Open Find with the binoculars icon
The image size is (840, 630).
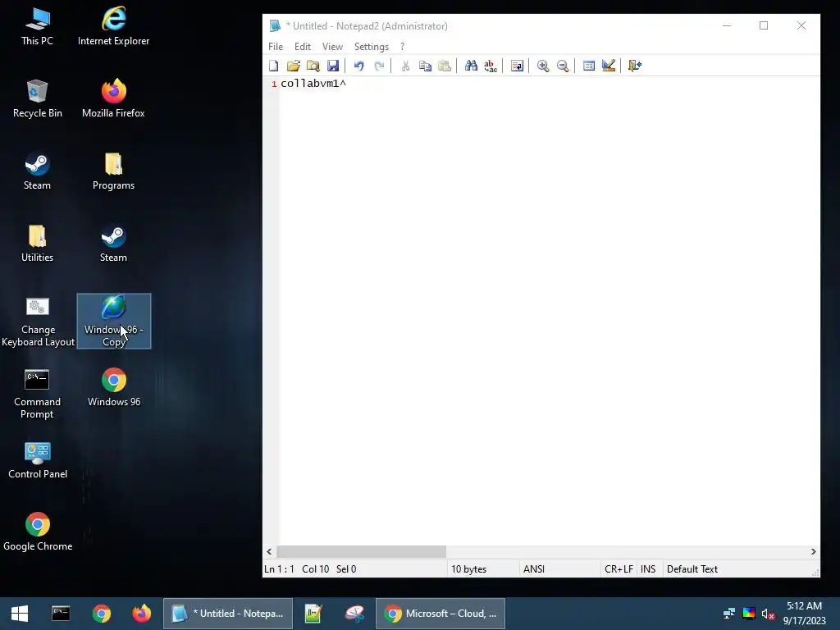pyautogui.click(x=471, y=66)
